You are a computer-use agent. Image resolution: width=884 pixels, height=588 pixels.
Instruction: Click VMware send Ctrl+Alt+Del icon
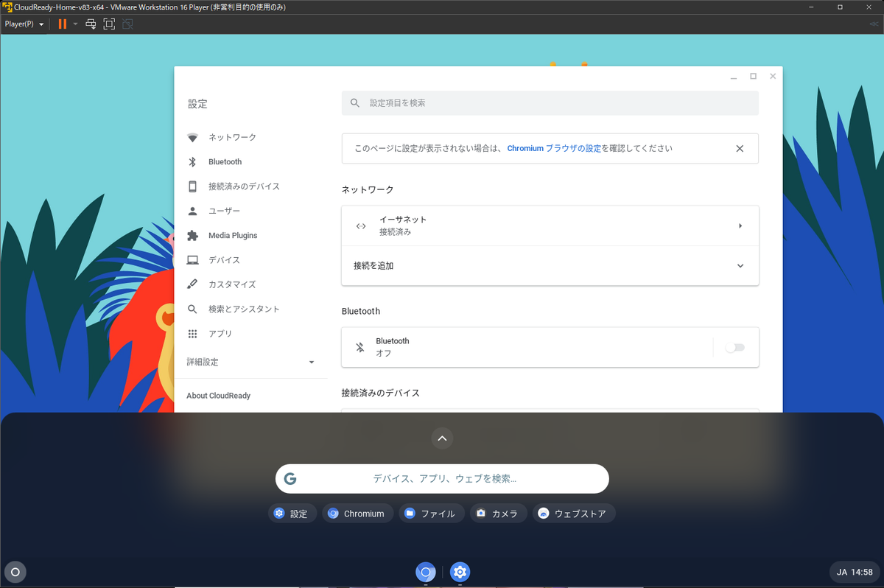click(91, 24)
